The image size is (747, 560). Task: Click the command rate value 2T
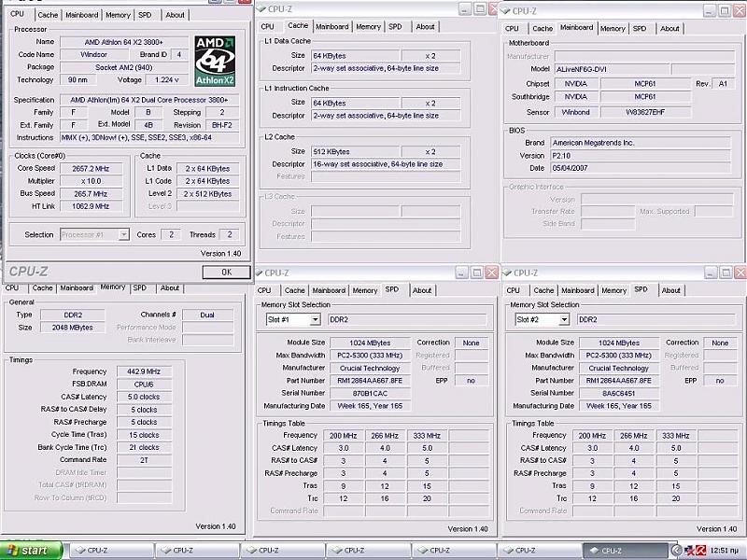click(144, 460)
